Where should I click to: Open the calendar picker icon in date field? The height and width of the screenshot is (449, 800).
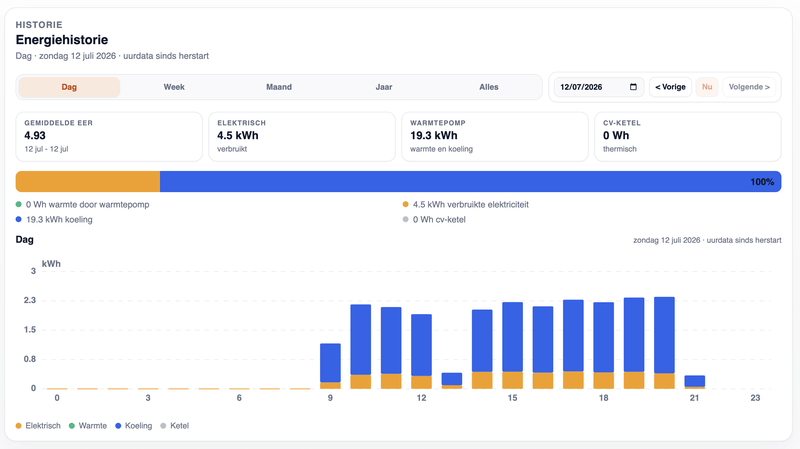(633, 87)
